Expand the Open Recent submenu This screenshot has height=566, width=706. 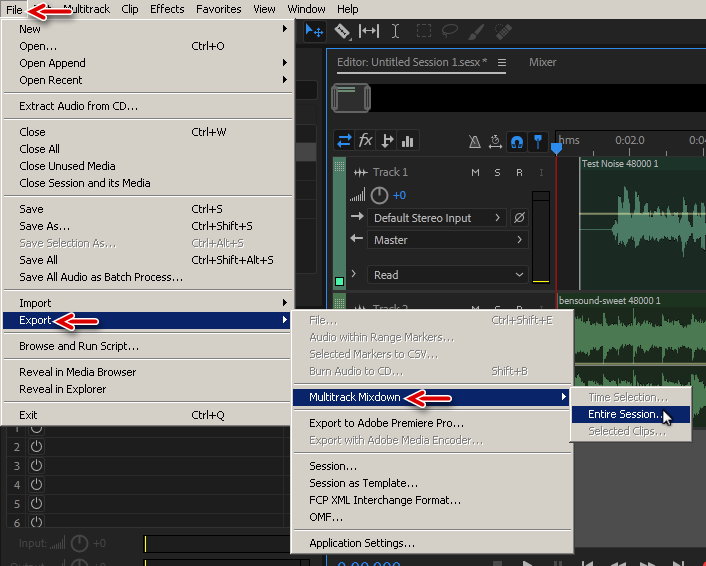pos(148,80)
